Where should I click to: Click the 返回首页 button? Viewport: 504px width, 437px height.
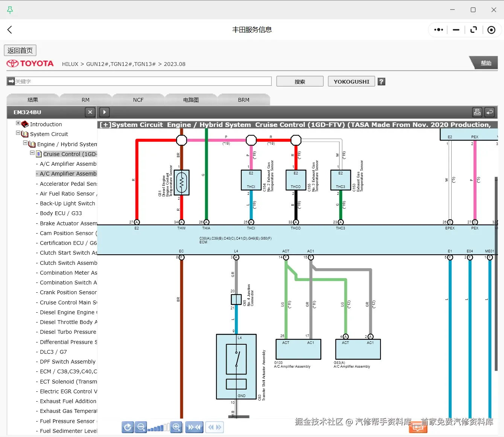tap(20, 50)
